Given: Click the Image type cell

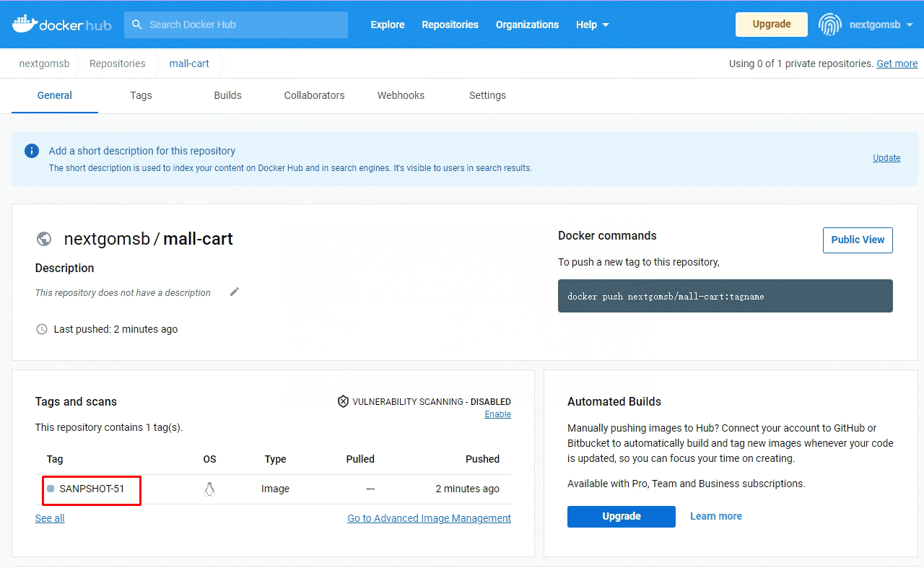Looking at the screenshot, I should coord(275,489).
